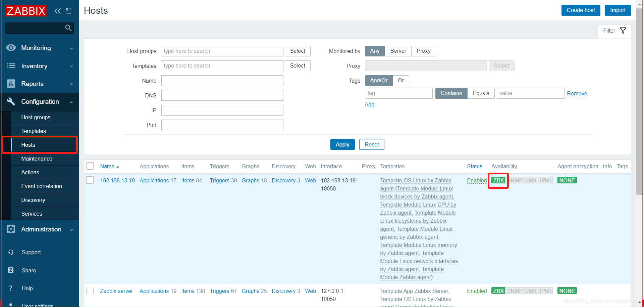
Task: Click the Configuration wrench icon
Action: click(x=11, y=101)
